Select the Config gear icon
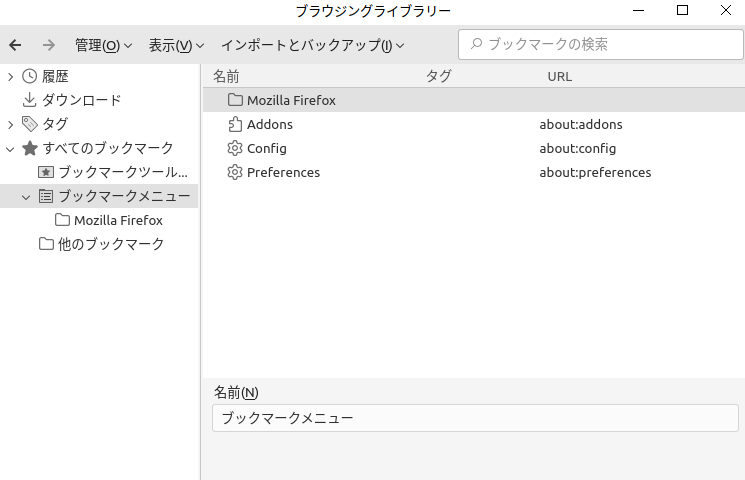 coord(235,148)
